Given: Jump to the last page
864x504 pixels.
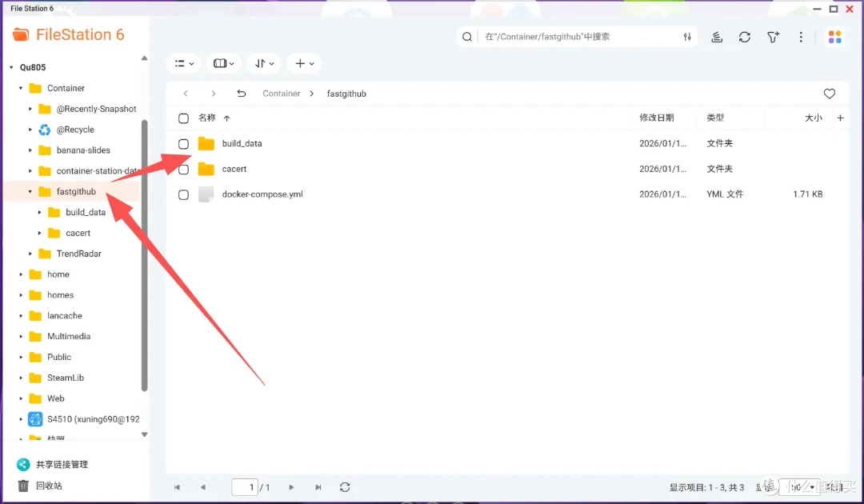Looking at the screenshot, I should point(318,487).
